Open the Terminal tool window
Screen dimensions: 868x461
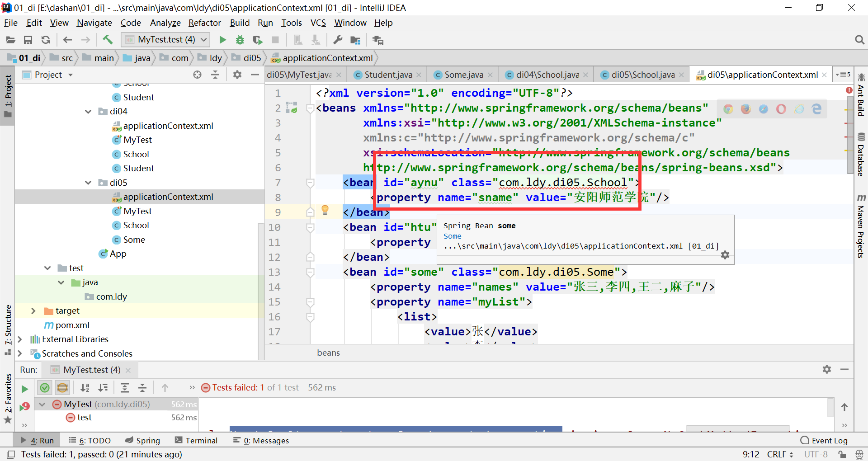202,440
